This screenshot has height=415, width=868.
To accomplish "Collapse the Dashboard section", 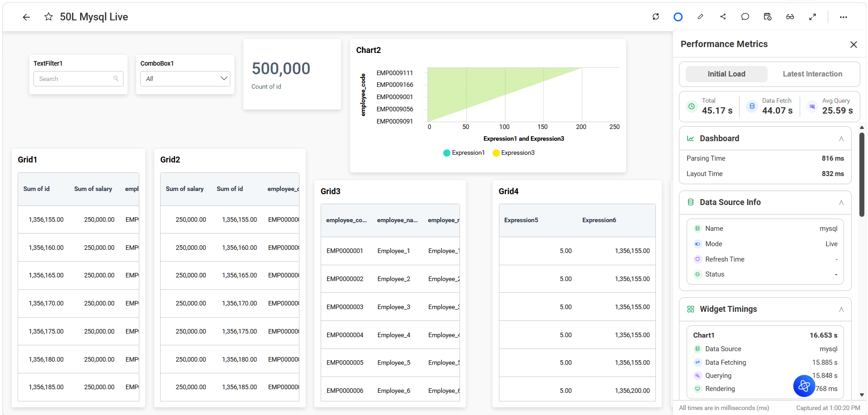I will (841, 138).
